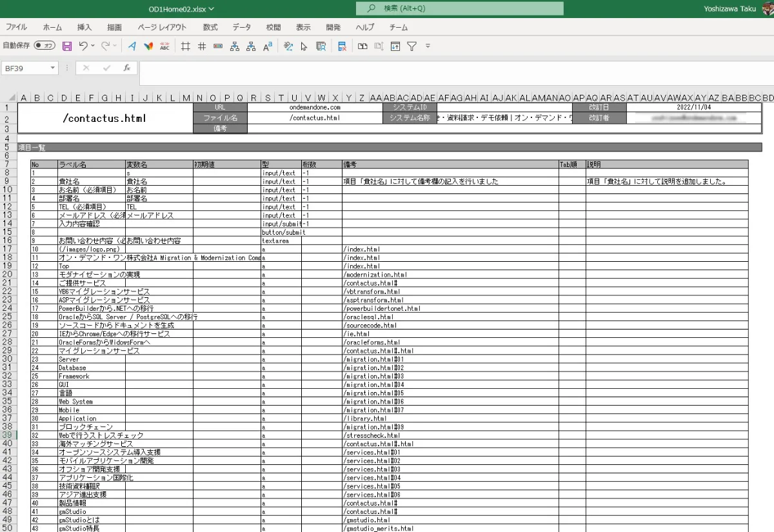The height and width of the screenshot is (532, 774).
Task: Click the ABC spelling toolbar icon
Action: point(164,46)
